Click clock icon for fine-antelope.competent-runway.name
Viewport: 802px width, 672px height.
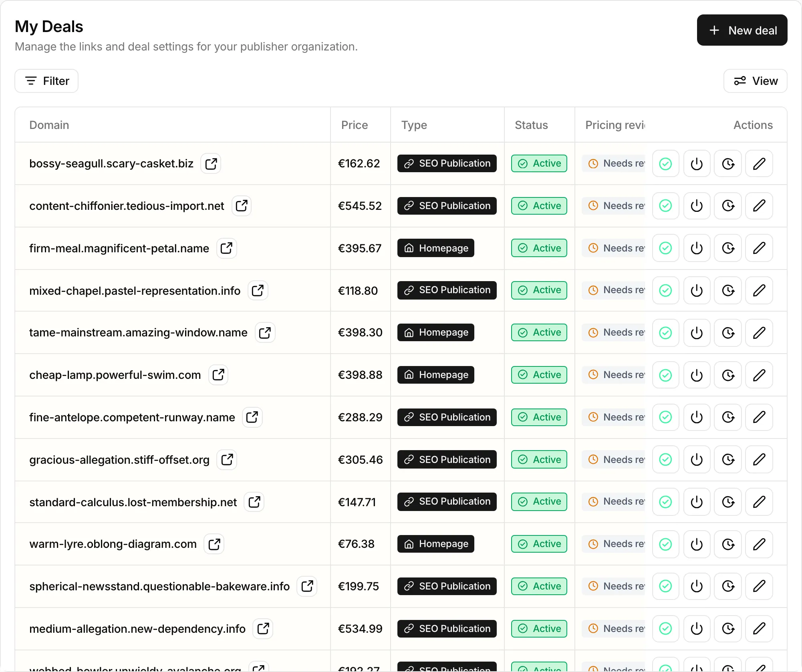tap(728, 417)
